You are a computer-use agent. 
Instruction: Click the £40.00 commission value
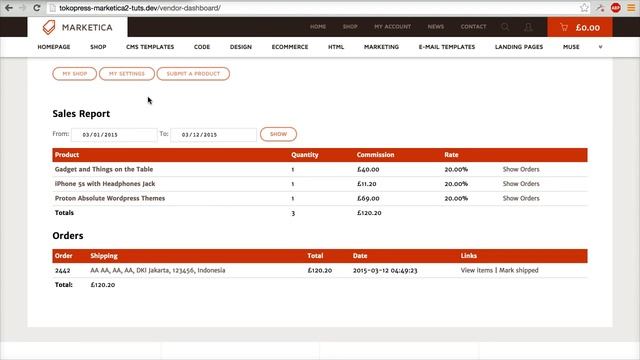pyautogui.click(x=368, y=169)
